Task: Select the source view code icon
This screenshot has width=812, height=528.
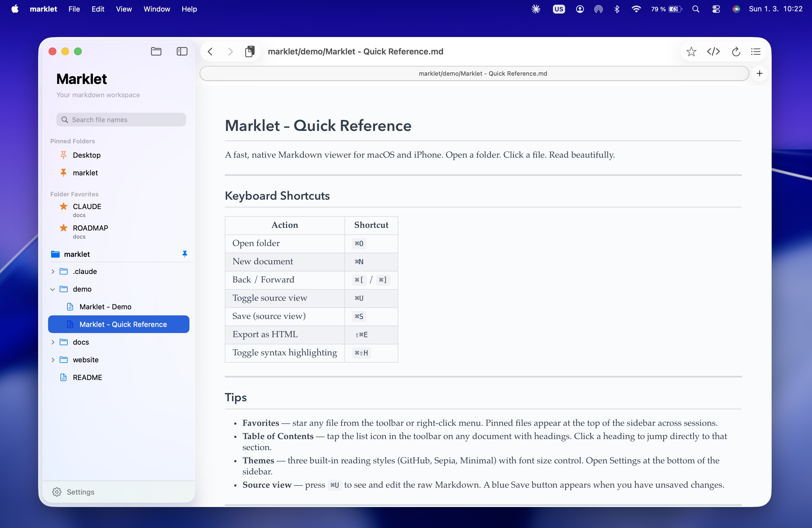Action: coord(713,52)
